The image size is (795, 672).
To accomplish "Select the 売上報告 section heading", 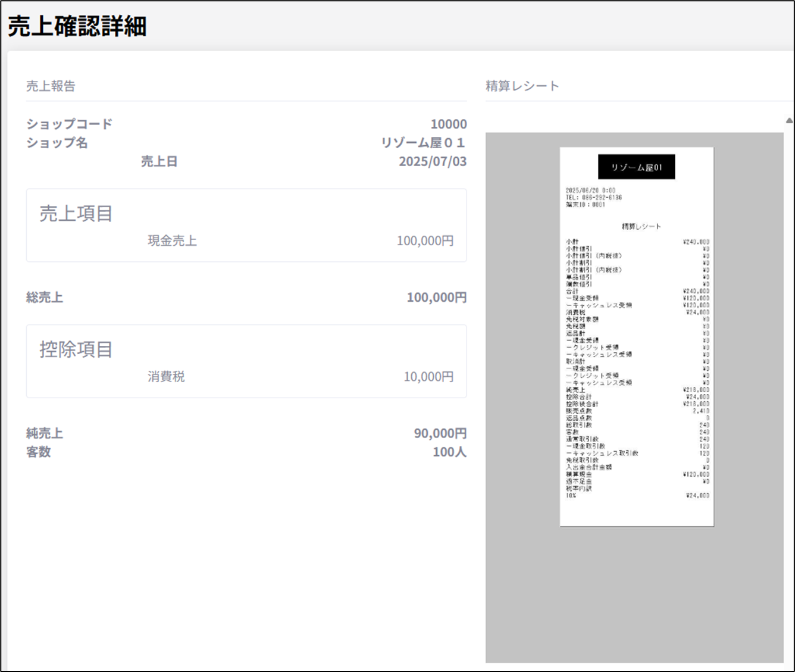I will [51, 86].
